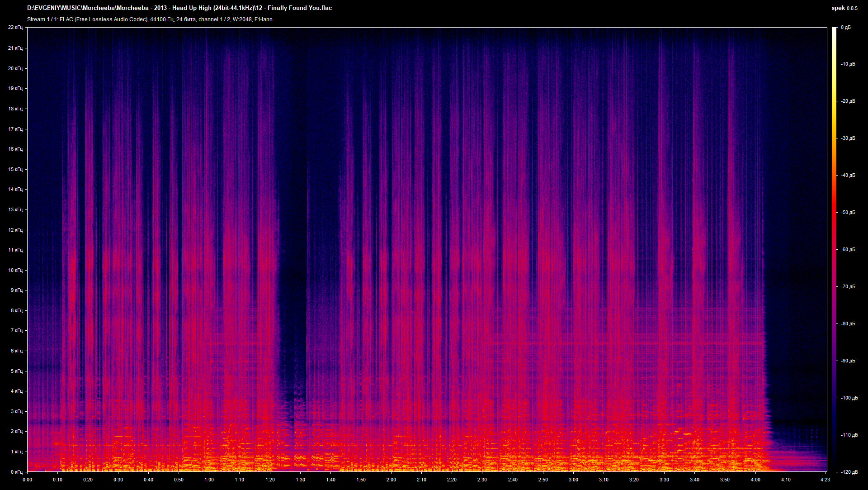
Task: Click the 0:50 time axis label
Action: [x=179, y=480]
